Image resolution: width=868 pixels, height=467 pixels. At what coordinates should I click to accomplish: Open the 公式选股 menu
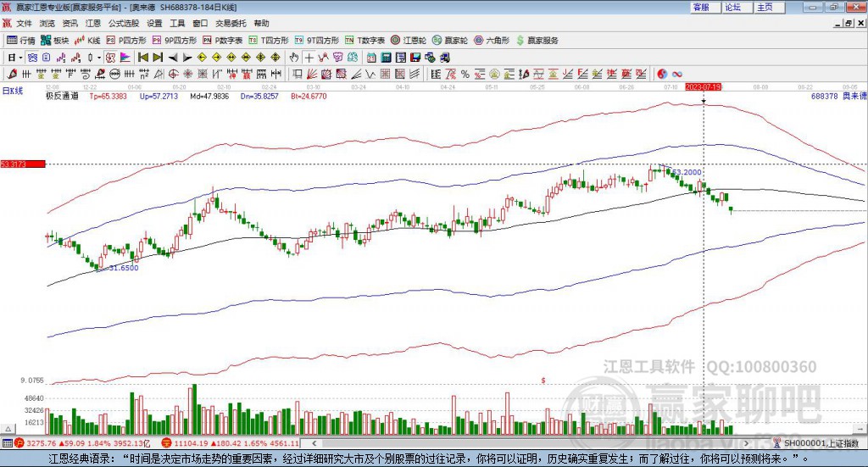click(x=124, y=23)
